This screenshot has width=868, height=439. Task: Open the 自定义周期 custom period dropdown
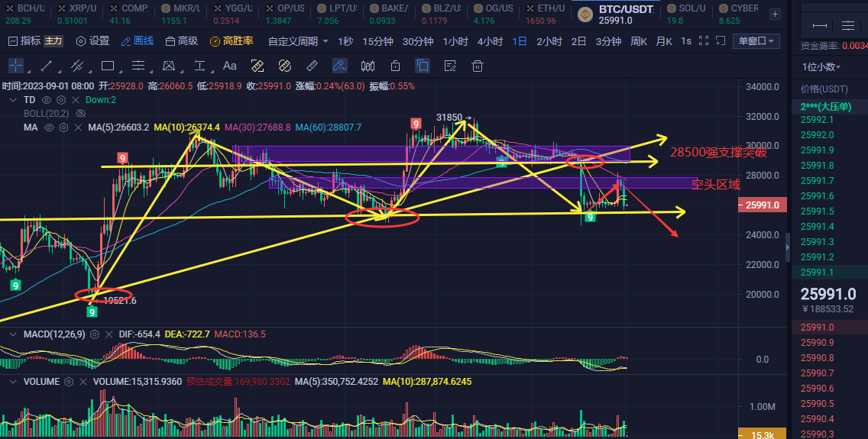pyautogui.click(x=299, y=41)
